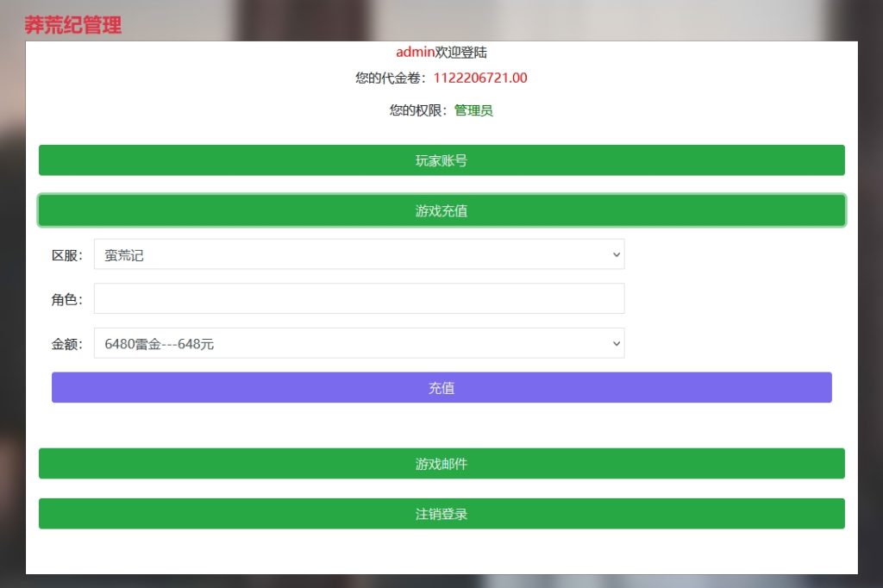Click the chevron on the 6480雷金 amount selector
Image resolution: width=883 pixels, height=588 pixels.
tap(616, 342)
